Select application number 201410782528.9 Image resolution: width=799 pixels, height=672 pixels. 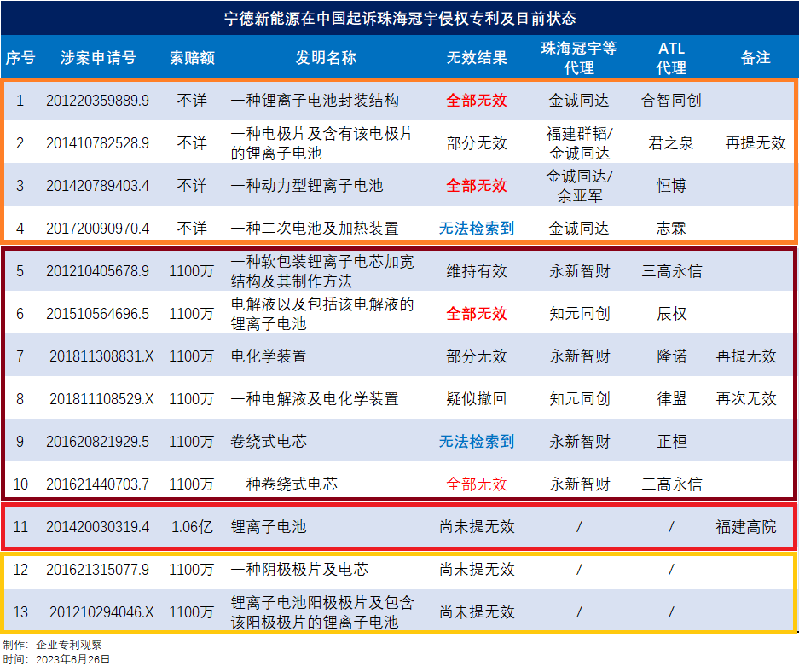[98, 143]
